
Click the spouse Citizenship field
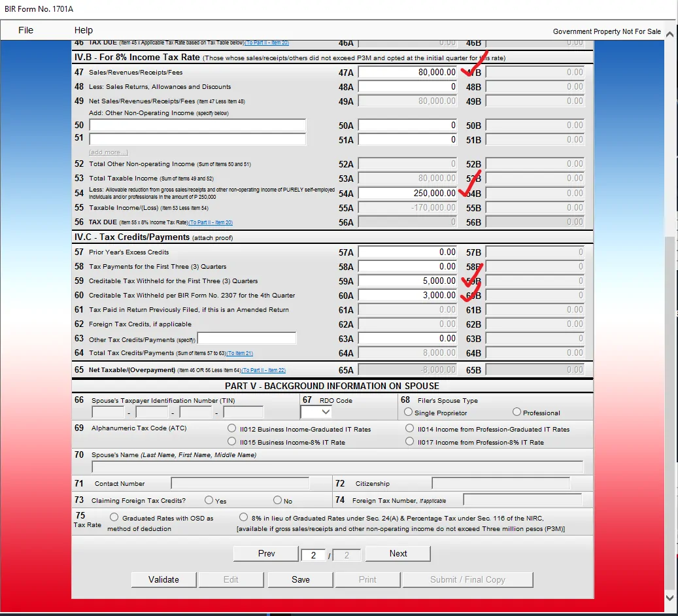tap(501, 483)
